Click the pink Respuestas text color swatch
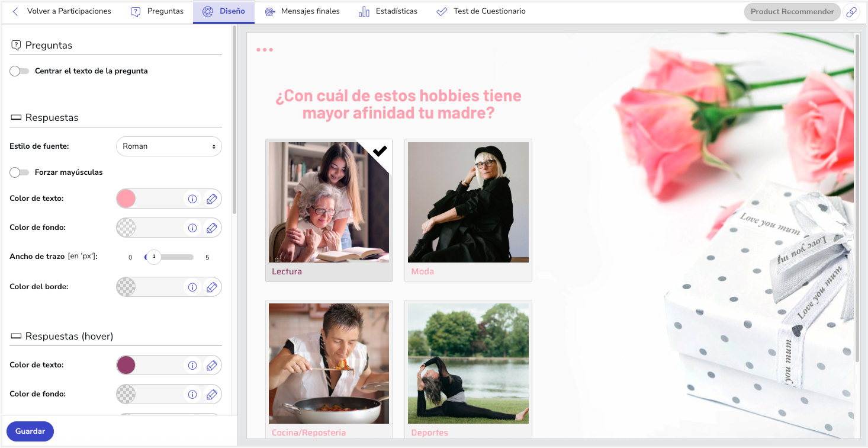 coord(126,199)
